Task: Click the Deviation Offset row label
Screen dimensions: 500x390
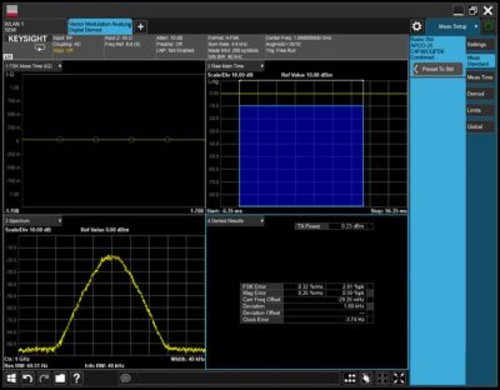Action: pos(262,313)
